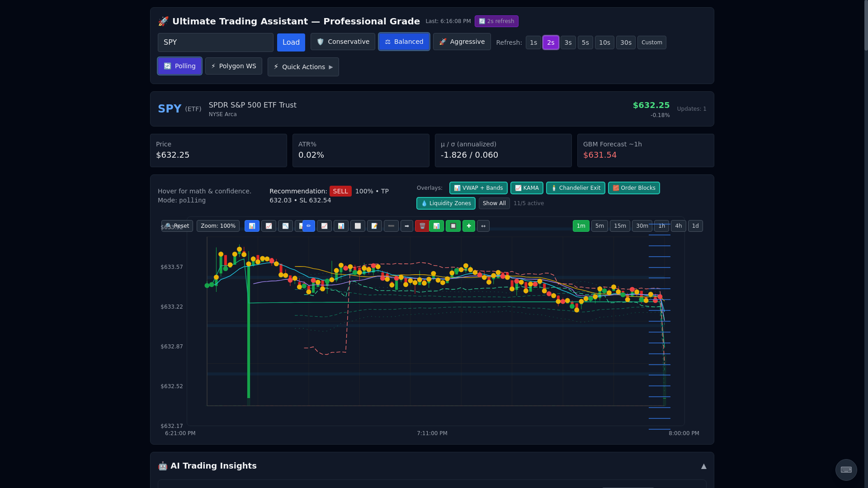The width and height of the screenshot is (868, 488).
Task: Select the 15m timeframe tab
Action: [620, 226]
